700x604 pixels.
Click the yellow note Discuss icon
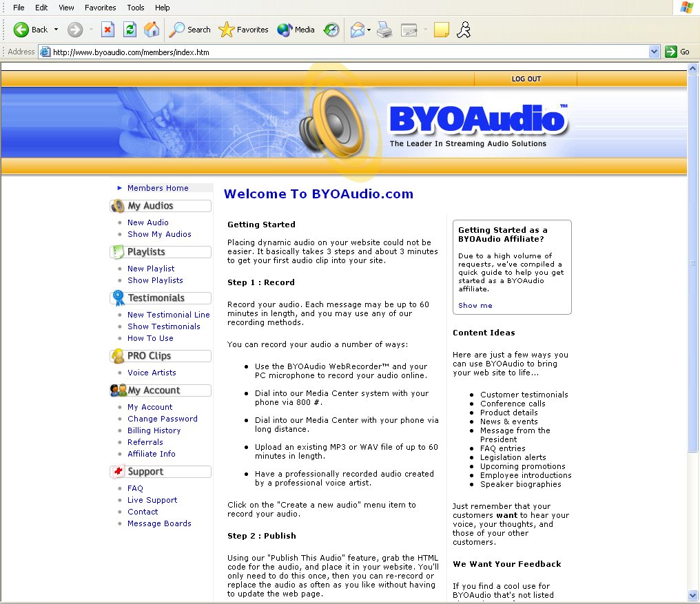click(x=441, y=30)
